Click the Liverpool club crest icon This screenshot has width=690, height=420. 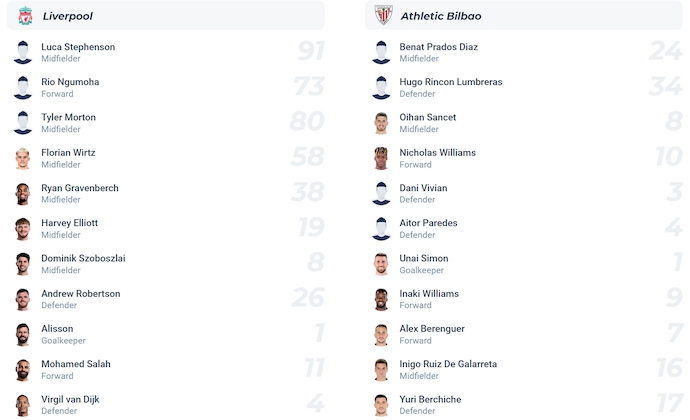[x=24, y=15]
